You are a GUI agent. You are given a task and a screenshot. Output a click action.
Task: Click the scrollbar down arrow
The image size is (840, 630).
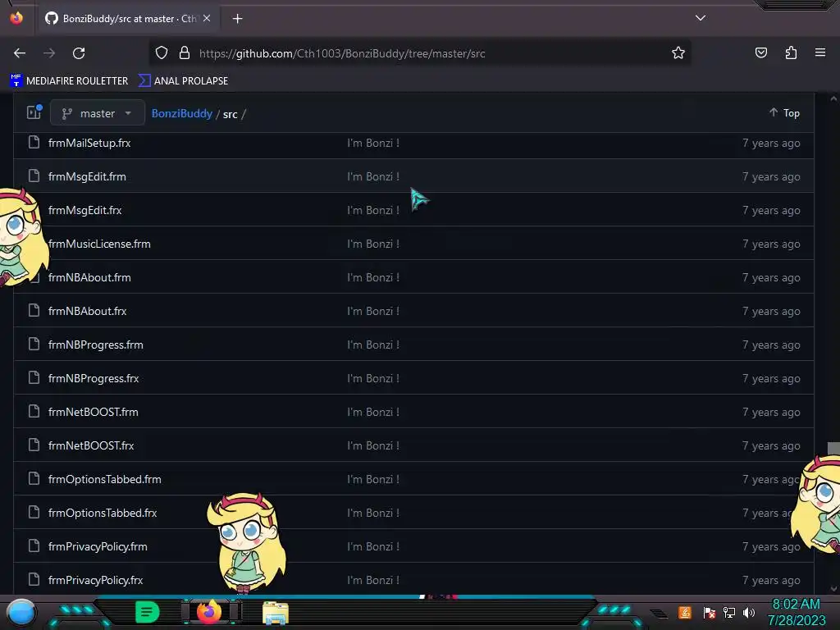(x=833, y=589)
